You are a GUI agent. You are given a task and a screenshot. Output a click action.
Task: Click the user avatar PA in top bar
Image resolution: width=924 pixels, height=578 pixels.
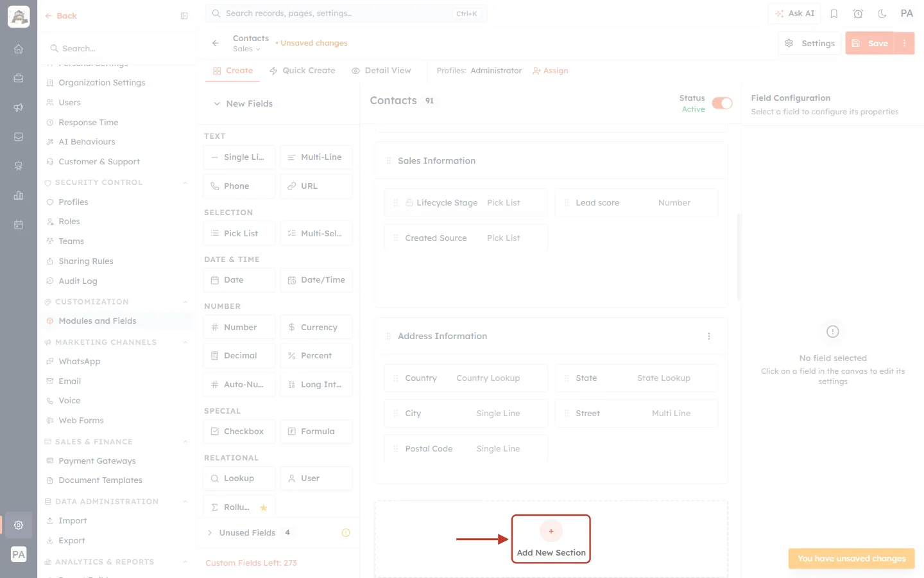(907, 13)
